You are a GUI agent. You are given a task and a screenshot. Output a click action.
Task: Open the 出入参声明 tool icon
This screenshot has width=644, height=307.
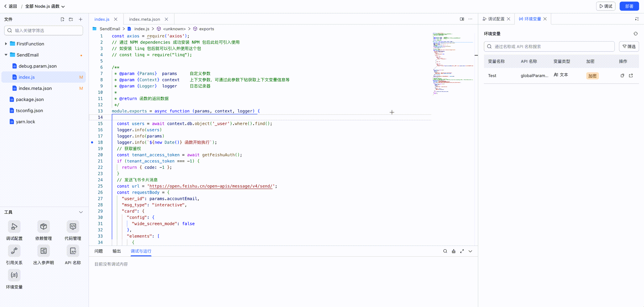tap(44, 251)
